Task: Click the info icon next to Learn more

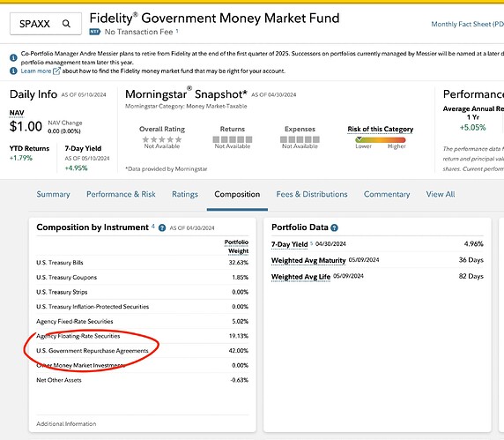Action: [x=13, y=71]
